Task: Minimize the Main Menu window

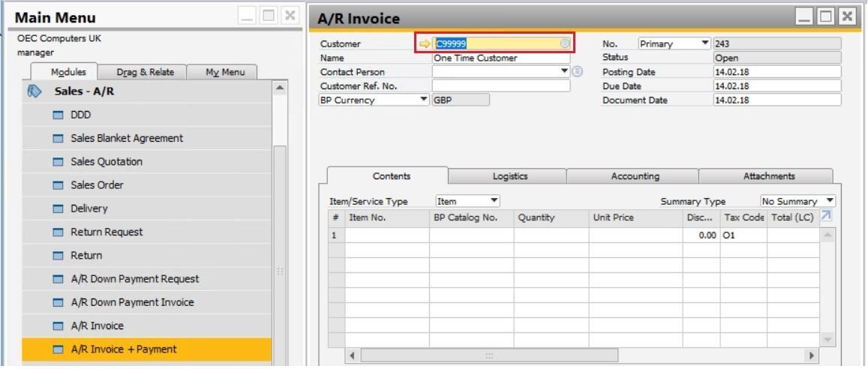Action: coord(248,16)
